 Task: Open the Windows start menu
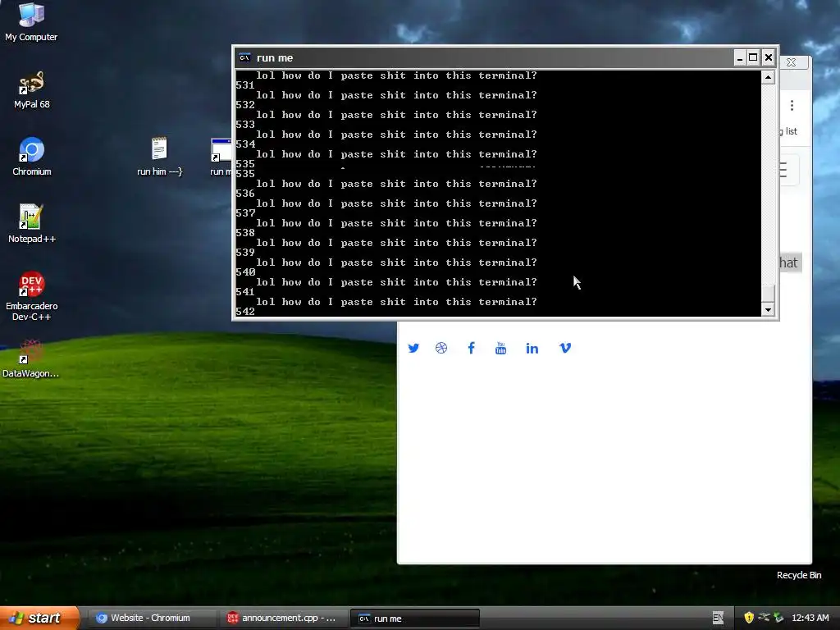point(39,618)
